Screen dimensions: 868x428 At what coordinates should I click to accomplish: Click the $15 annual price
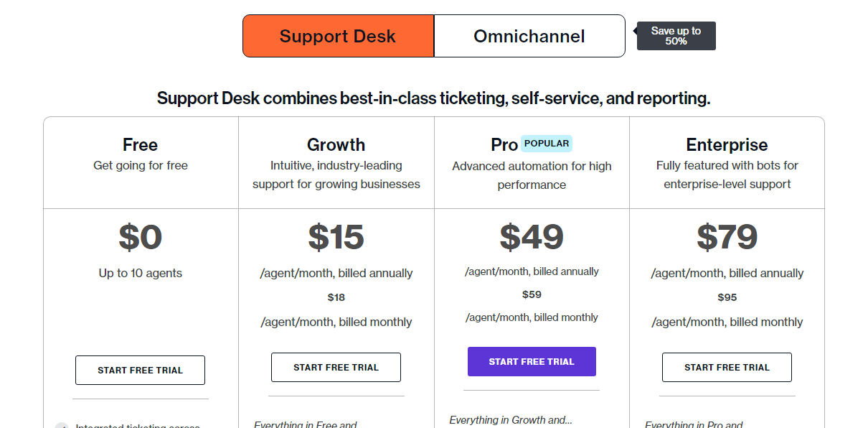click(x=336, y=238)
